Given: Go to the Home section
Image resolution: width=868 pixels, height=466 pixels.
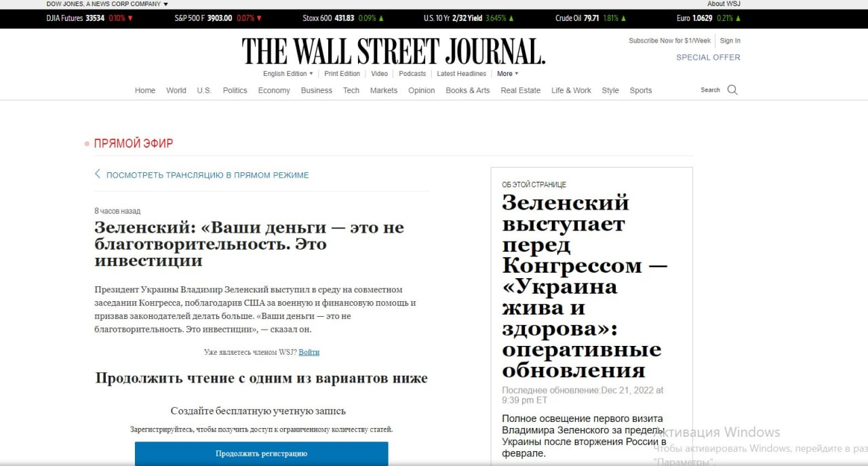Looking at the screenshot, I should 145,90.
